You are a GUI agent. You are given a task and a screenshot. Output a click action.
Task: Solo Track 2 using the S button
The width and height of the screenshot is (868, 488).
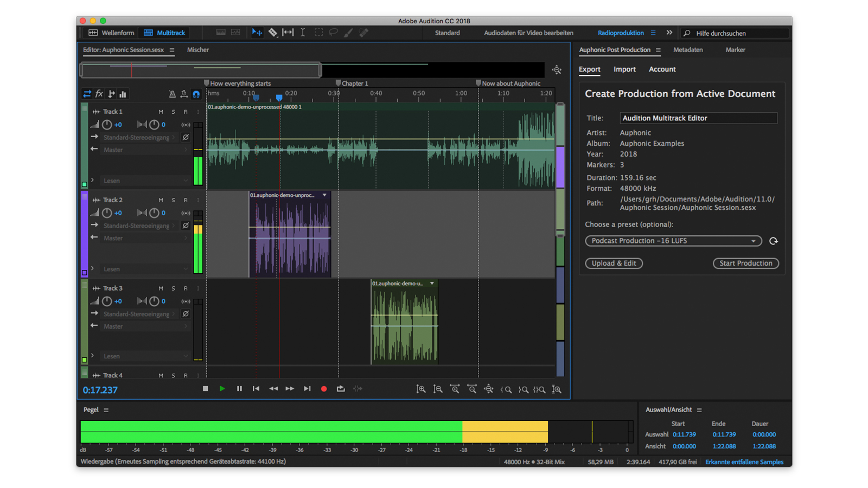coord(173,200)
